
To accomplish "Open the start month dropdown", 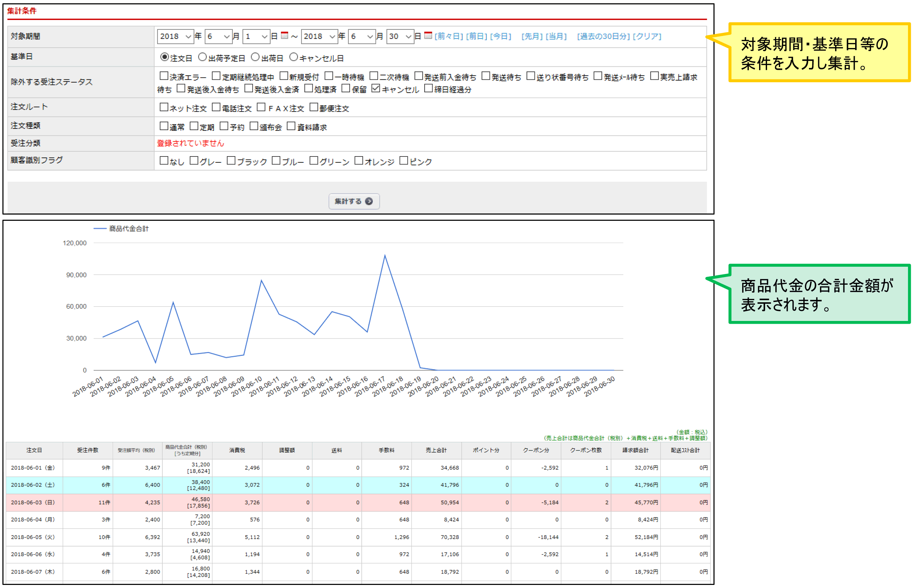I will pos(218,36).
